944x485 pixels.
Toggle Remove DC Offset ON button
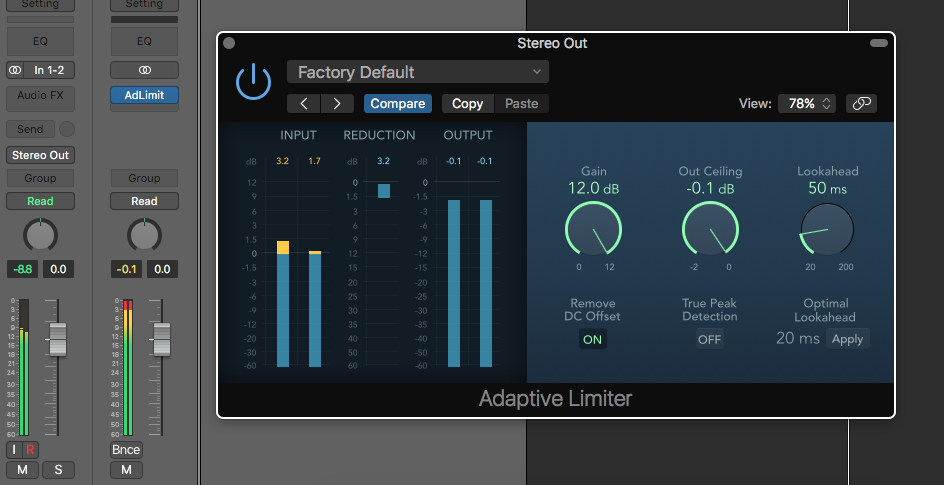click(592, 339)
